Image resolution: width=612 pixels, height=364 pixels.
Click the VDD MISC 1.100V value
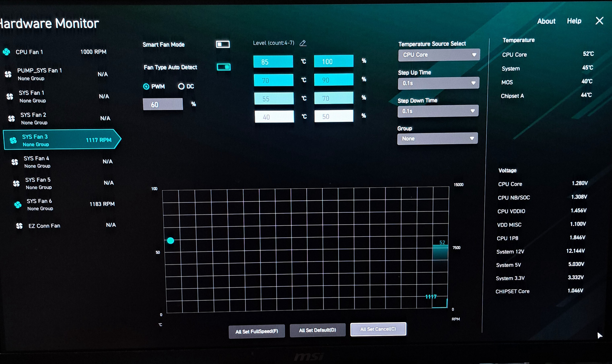pyautogui.click(x=578, y=224)
